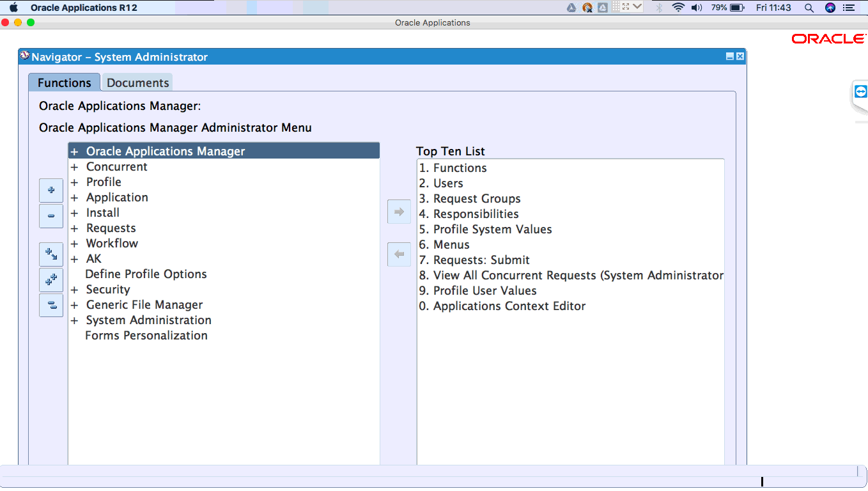Image resolution: width=868 pixels, height=491 pixels.
Task: Open the volume control in menu bar
Action: tap(697, 8)
